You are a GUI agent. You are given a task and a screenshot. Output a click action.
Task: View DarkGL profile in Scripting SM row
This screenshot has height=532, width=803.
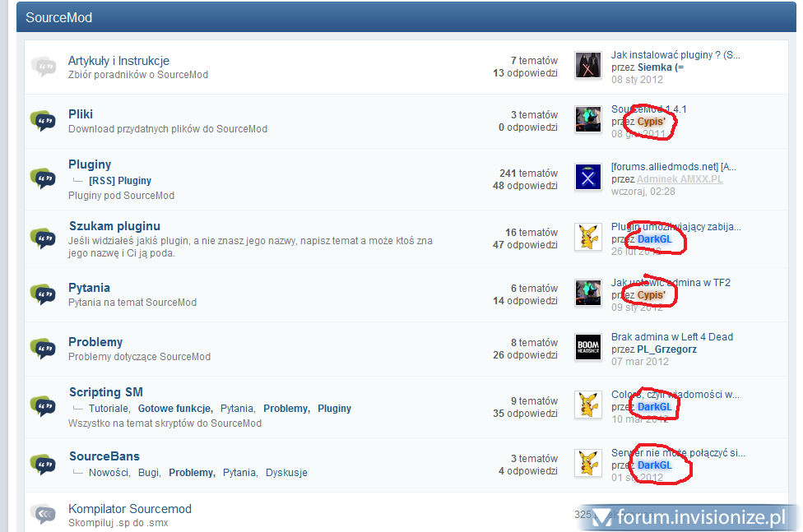coord(654,406)
